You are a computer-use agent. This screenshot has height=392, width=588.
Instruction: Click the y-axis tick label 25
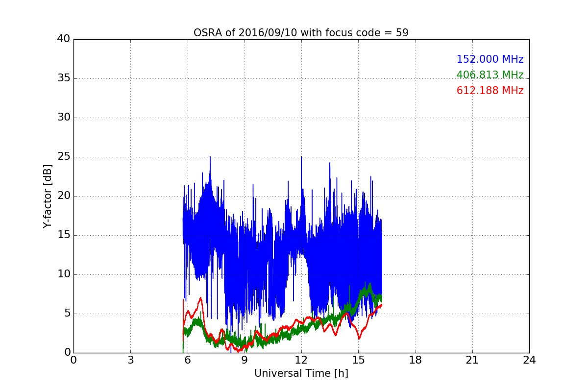tap(64, 157)
